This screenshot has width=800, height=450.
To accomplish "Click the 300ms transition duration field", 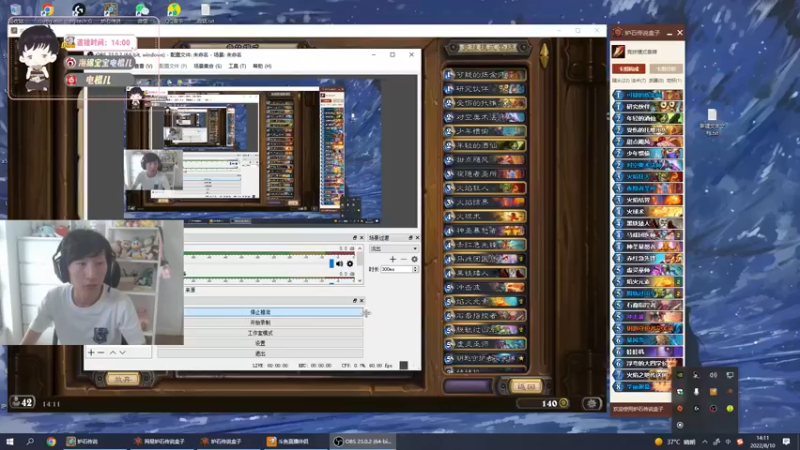I will (396, 269).
